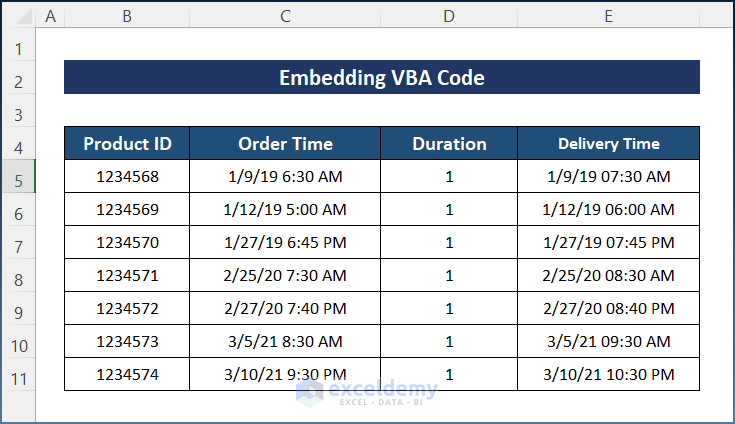
Task: Select column D header
Action: [x=449, y=16]
